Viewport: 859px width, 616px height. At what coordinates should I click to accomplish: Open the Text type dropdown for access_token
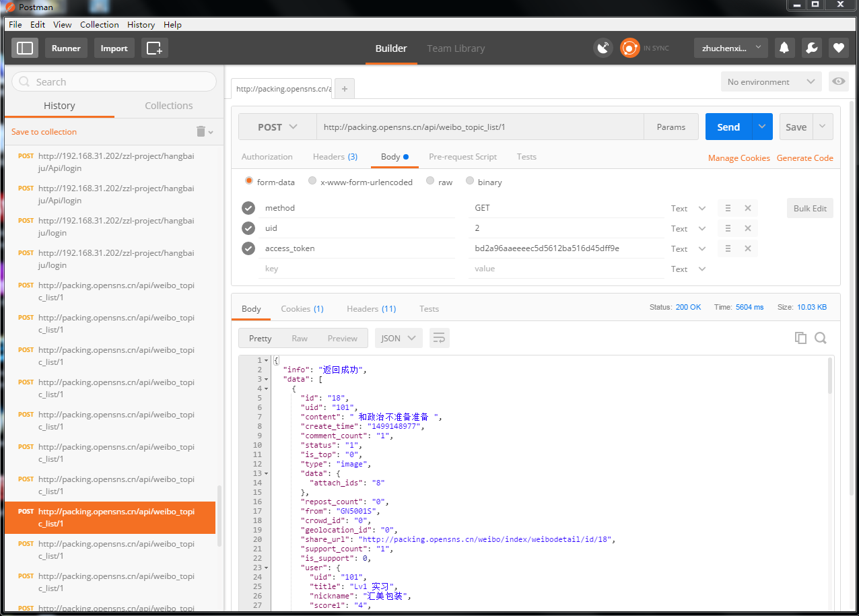[688, 249]
